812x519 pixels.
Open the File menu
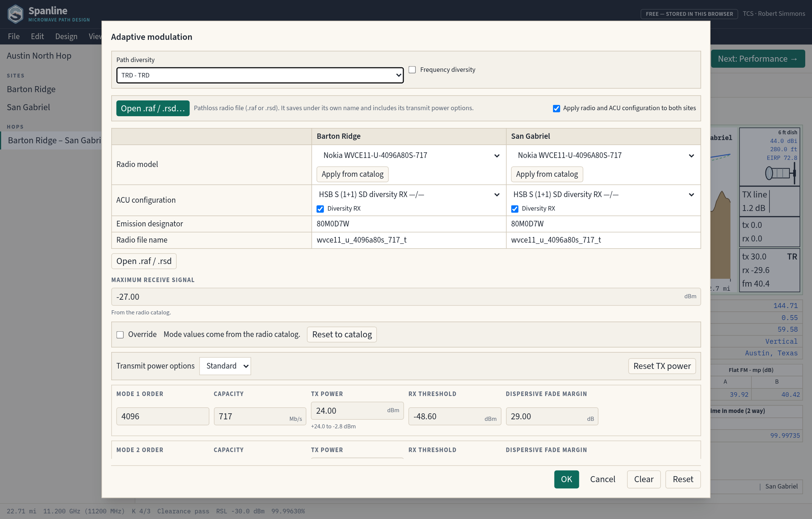point(14,36)
